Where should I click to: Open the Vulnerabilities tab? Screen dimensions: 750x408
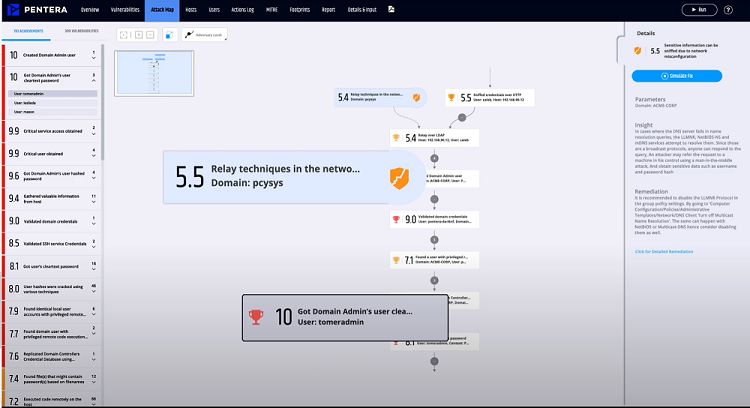click(x=125, y=9)
